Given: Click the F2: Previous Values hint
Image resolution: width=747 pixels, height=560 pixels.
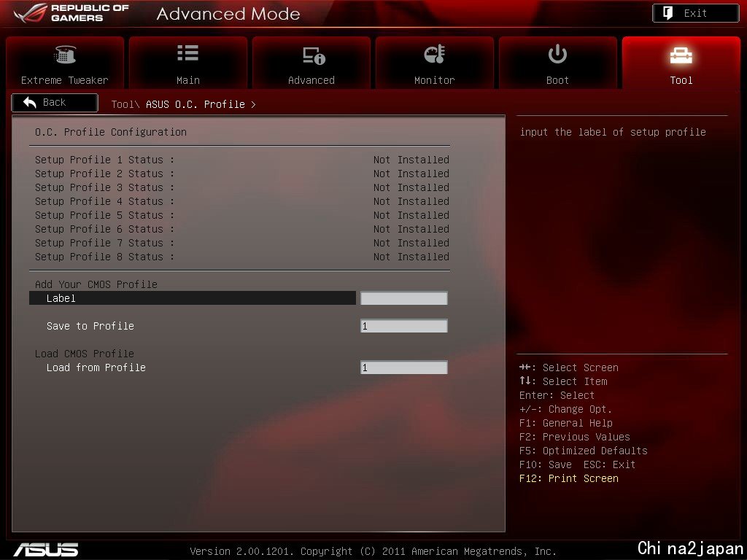Looking at the screenshot, I should (x=575, y=437).
